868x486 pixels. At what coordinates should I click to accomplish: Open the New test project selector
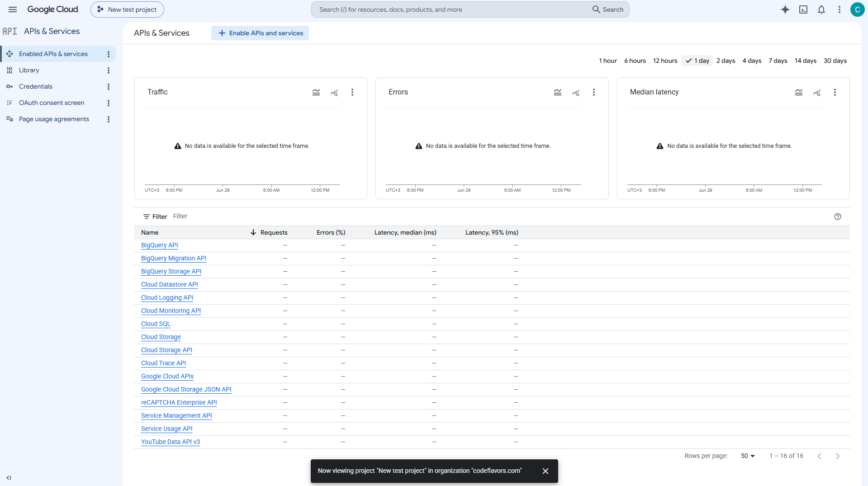click(127, 9)
